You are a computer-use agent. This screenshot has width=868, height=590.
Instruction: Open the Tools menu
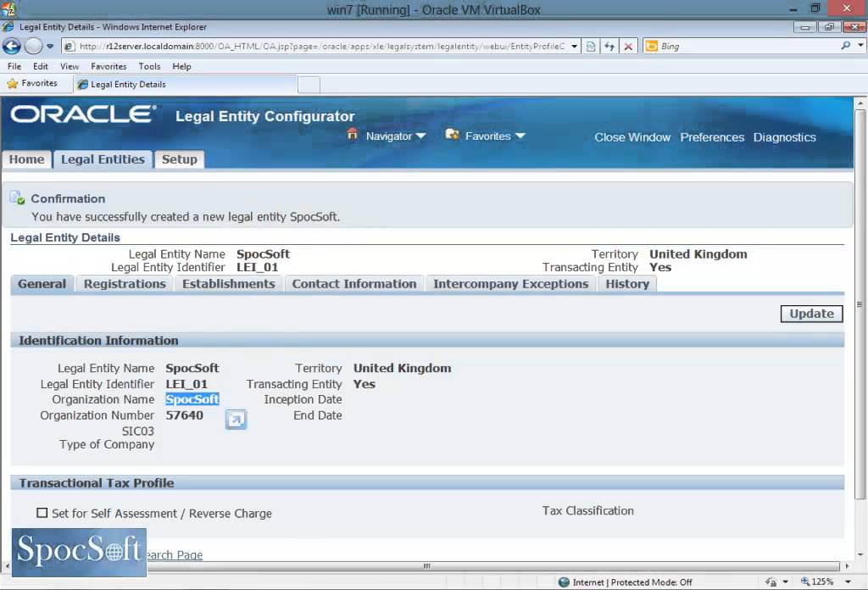pos(149,66)
